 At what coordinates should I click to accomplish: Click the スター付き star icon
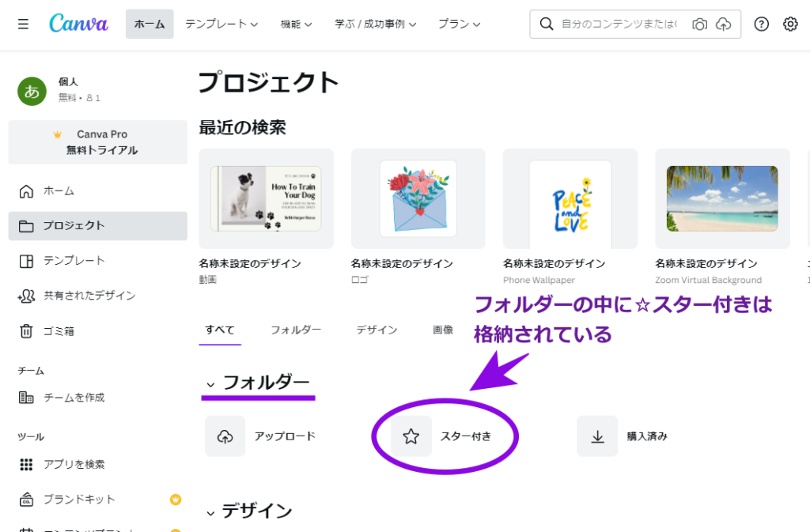point(411,436)
